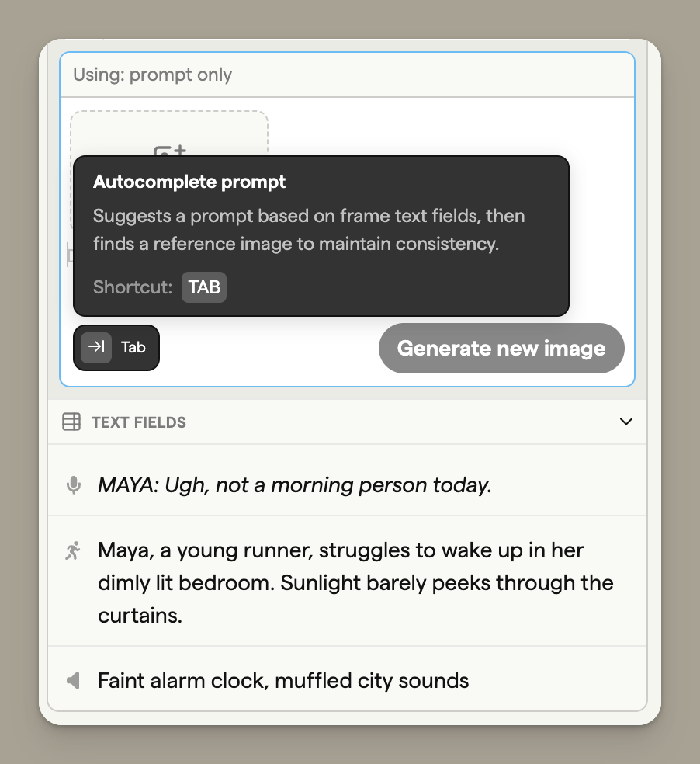Image resolution: width=700 pixels, height=764 pixels.
Task: Click the table icon next to TEXT FIELDS label
Action: 71,422
